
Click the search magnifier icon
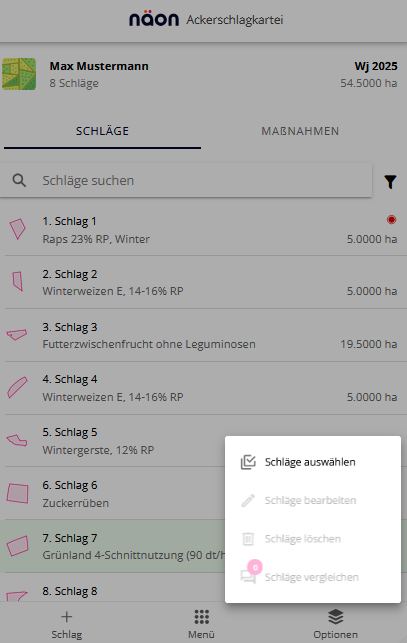point(19,180)
